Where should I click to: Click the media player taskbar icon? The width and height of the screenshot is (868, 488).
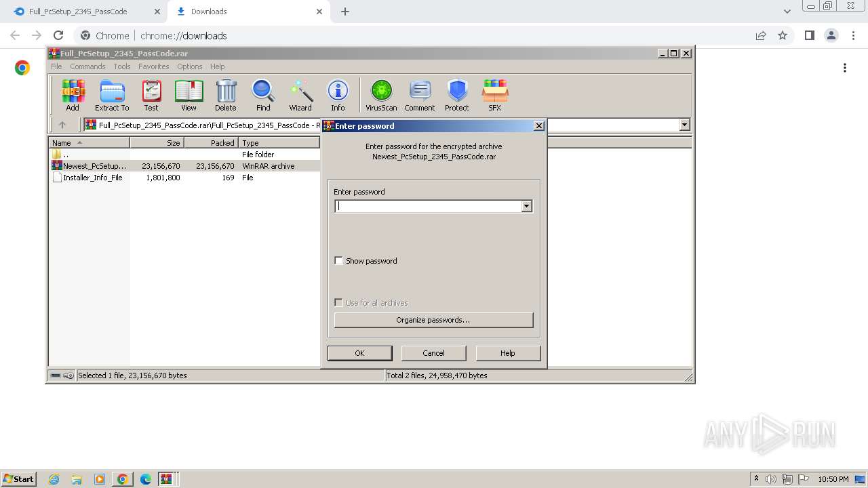point(100,479)
